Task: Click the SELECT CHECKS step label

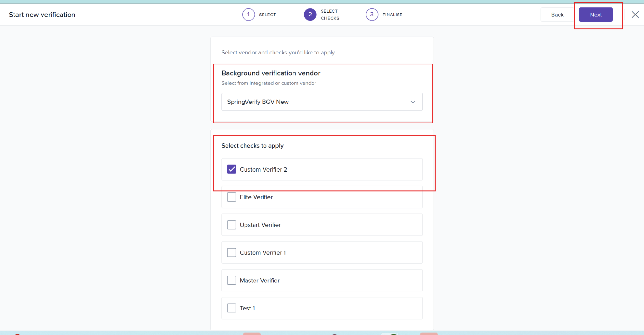Action: coord(330,15)
